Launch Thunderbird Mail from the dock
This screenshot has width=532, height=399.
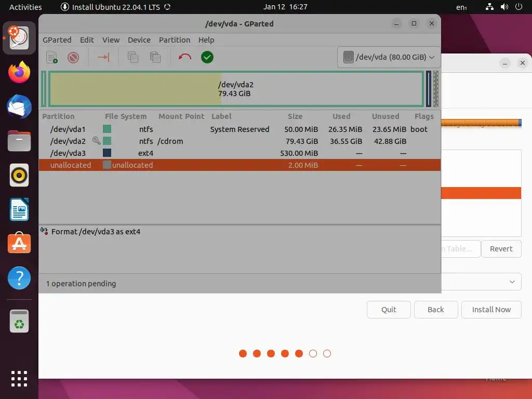(19, 107)
